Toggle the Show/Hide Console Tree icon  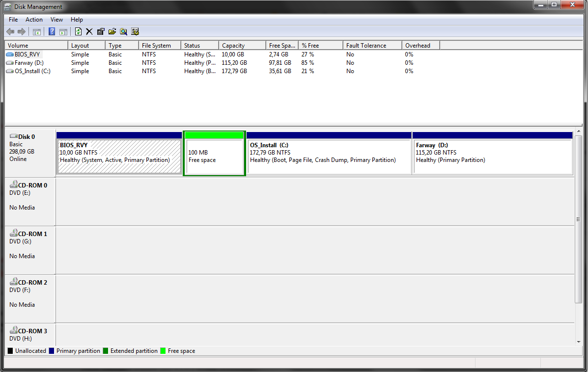(x=37, y=32)
